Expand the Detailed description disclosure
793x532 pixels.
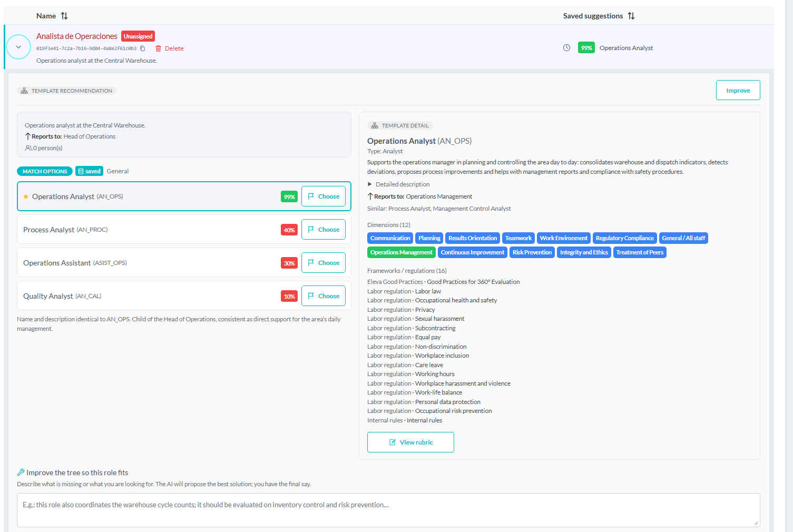pos(399,184)
